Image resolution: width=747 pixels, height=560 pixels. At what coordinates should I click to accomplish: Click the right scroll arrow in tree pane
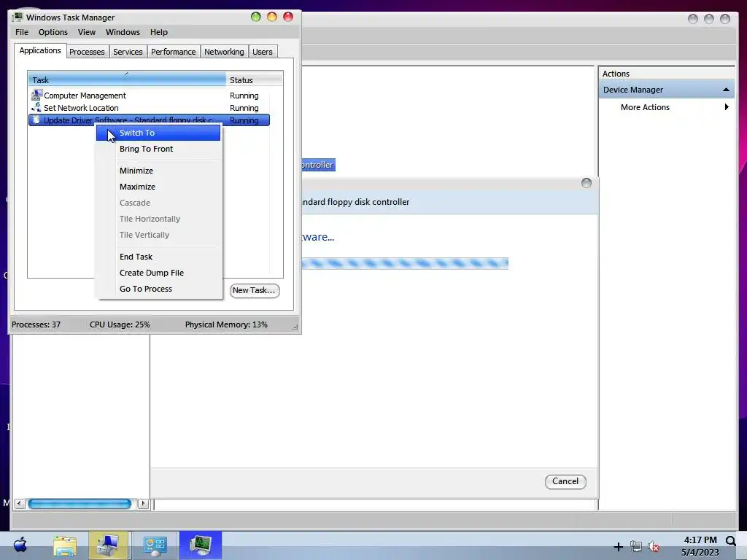click(143, 503)
